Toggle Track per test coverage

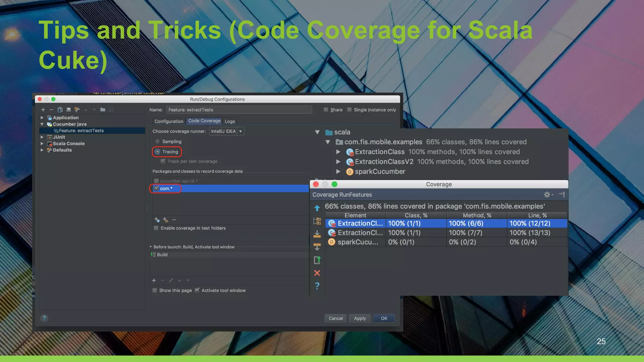tap(163, 161)
